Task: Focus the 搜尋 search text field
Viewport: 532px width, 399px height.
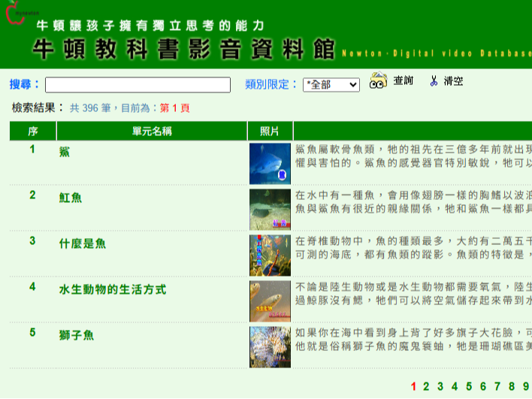Action: 138,84
